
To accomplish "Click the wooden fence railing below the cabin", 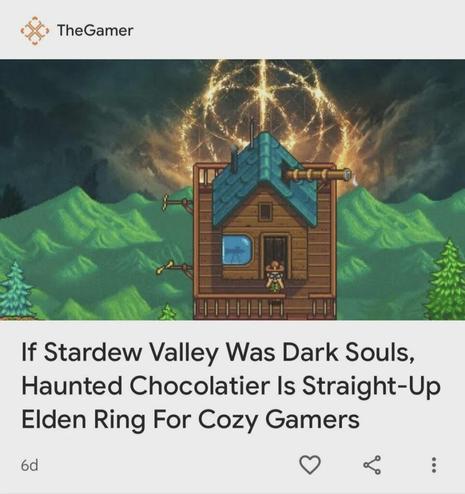I will pyautogui.click(x=265, y=308).
